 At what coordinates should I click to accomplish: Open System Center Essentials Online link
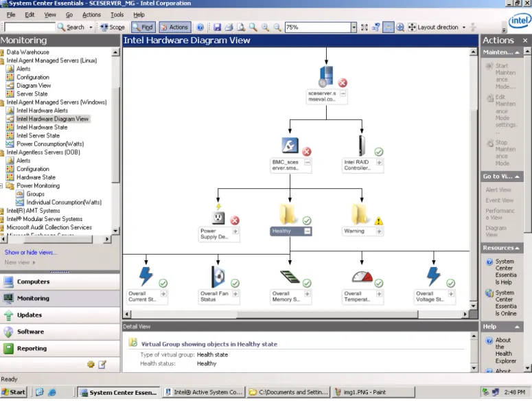pos(505,303)
